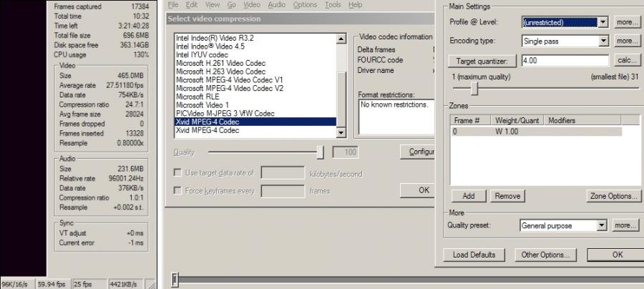This screenshot has width=644, height=289.
Task: Add a new zone
Action: tap(468, 196)
